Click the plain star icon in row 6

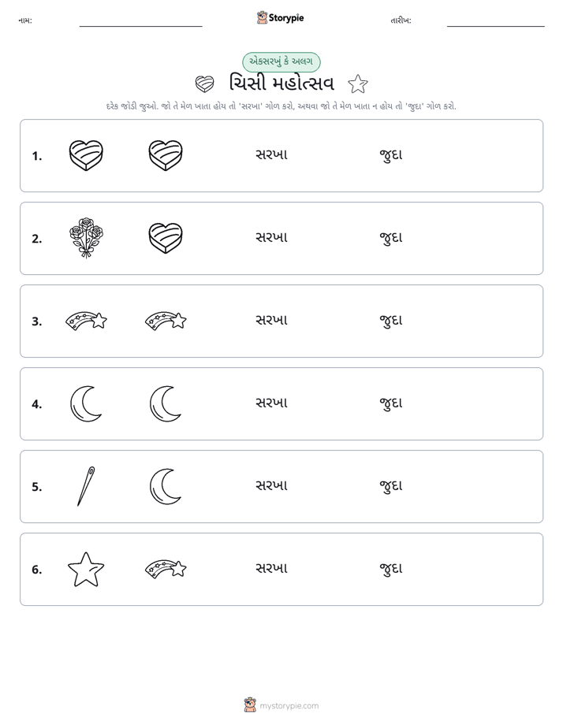86,569
